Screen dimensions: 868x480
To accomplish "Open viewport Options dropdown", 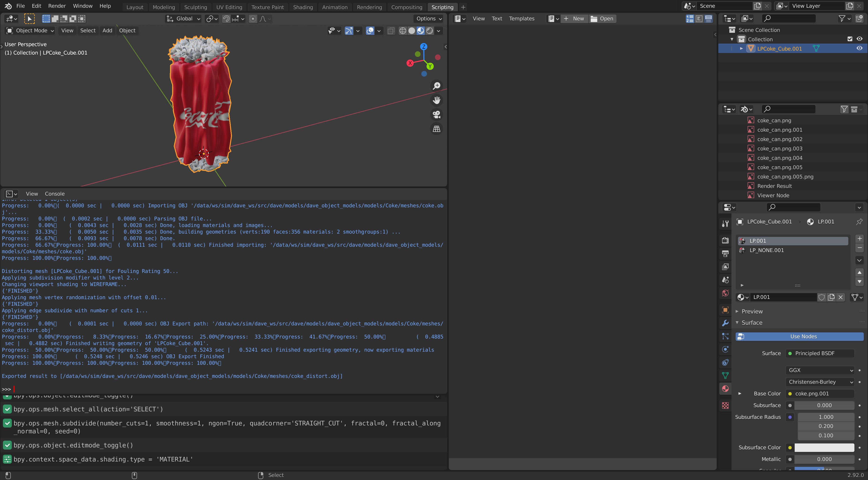I will (x=429, y=19).
